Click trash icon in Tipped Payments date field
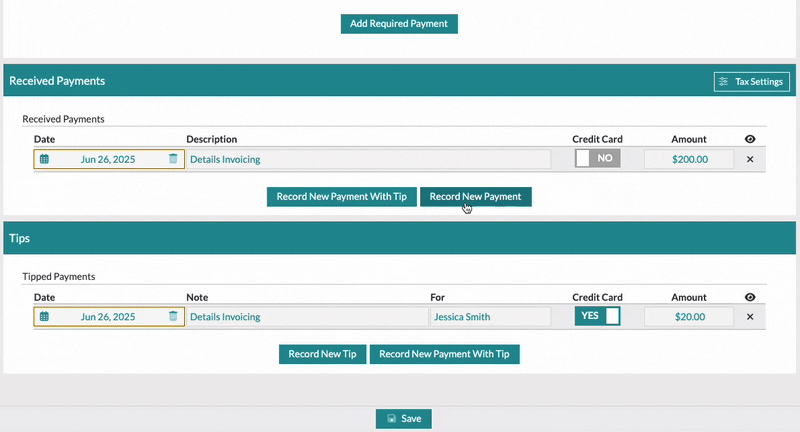Viewport: 800px width, 432px height. (x=173, y=317)
